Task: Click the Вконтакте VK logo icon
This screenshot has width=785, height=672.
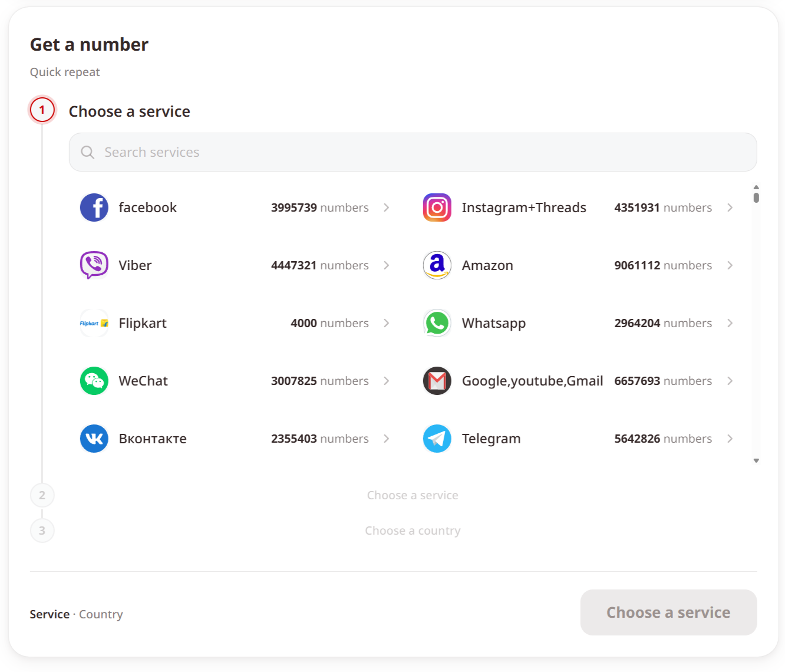Action: pos(94,439)
